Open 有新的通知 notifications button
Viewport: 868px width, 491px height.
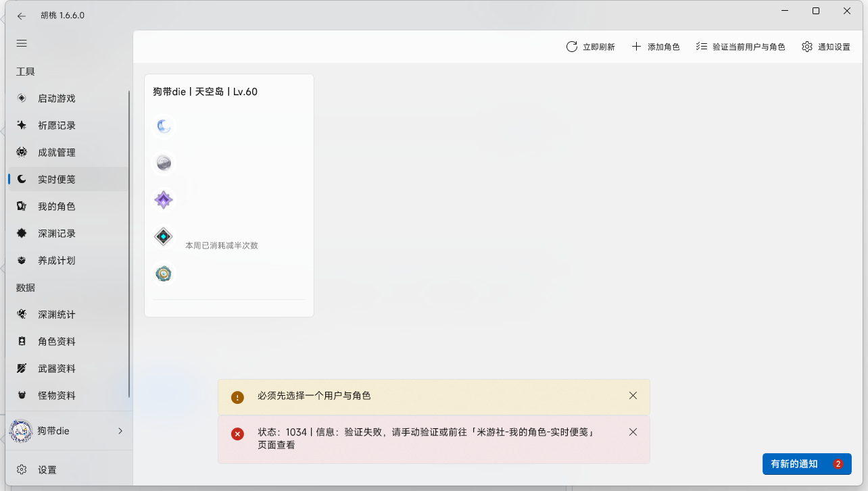pyautogui.click(x=806, y=464)
